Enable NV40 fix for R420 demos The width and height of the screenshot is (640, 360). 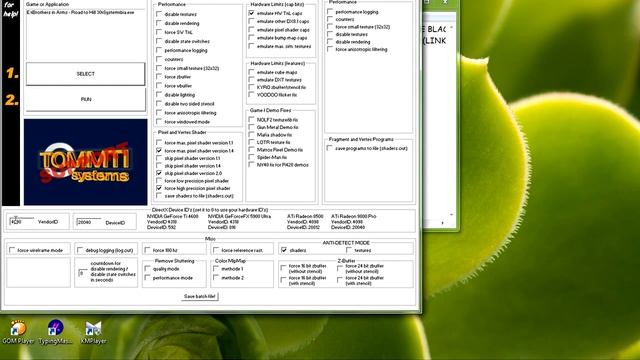251,165
